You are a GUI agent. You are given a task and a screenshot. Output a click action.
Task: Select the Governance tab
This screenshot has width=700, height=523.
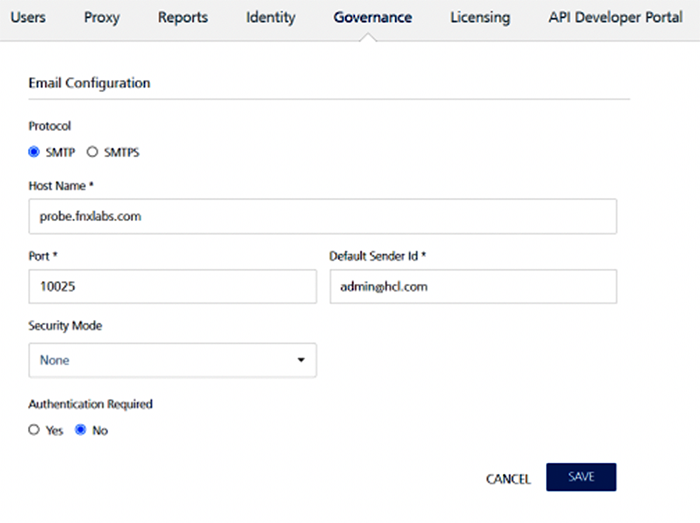pos(373,17)
